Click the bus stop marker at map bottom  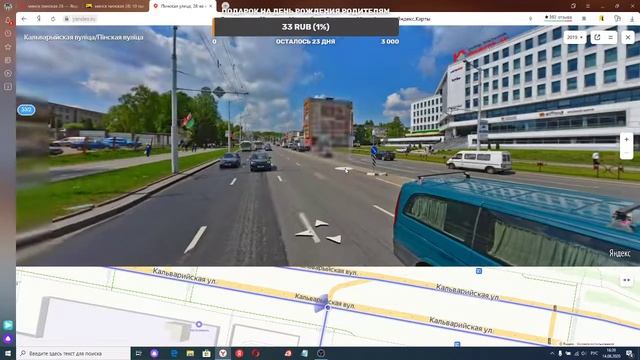coord(457,344)
